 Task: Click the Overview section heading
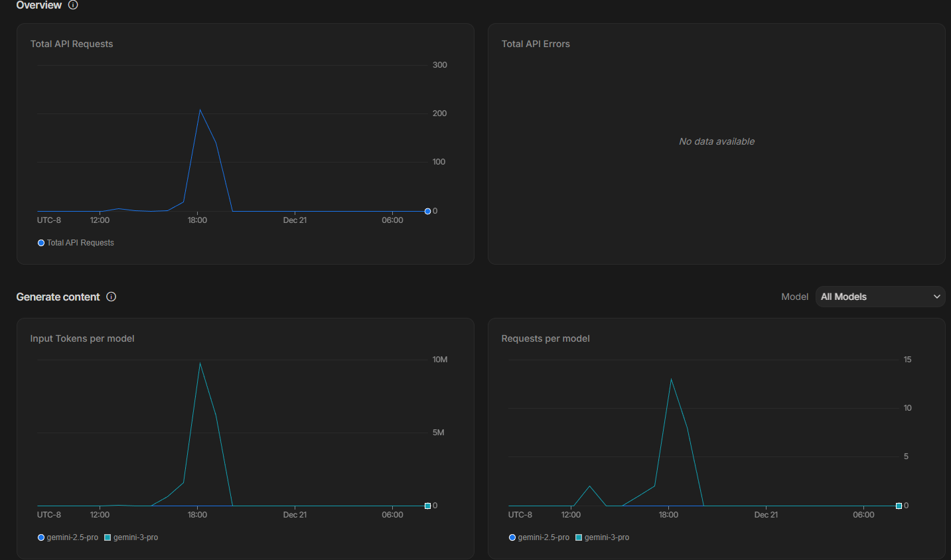click(x=38, y=5)
